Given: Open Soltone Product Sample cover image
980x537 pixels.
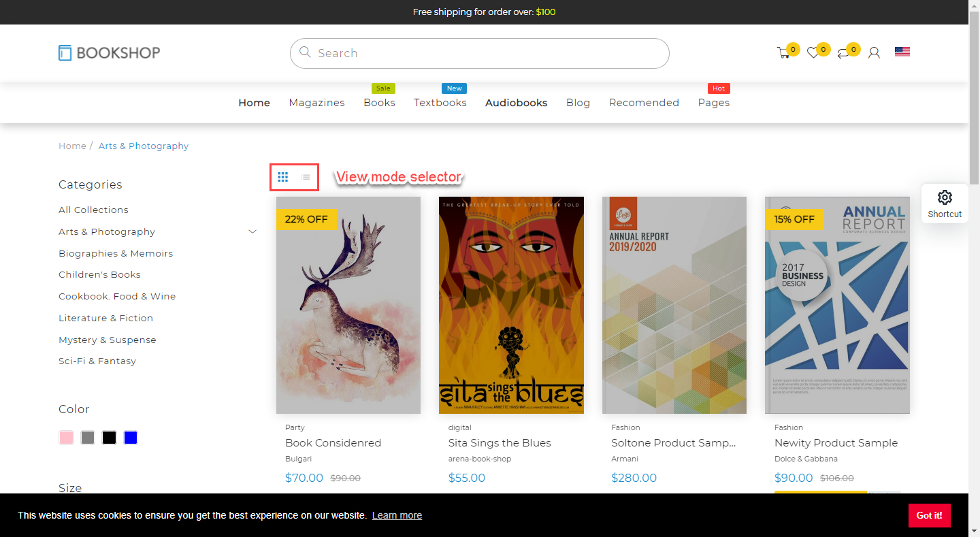Looking at the screenshot, I should [674, 305].
